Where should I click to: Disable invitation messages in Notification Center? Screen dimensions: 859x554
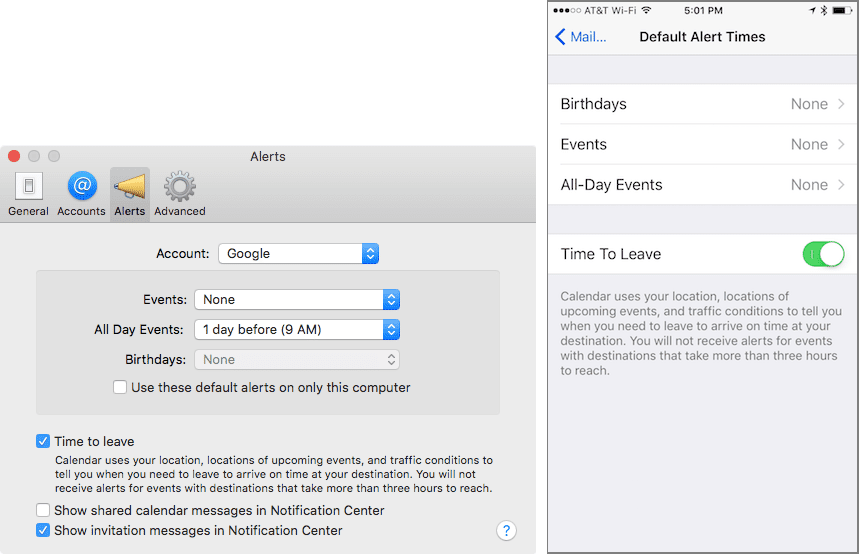point(43,530)
